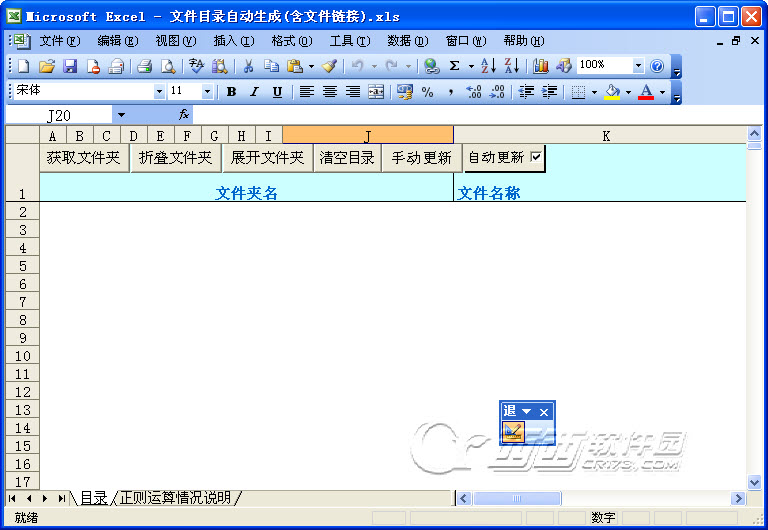This screenshot has height=530, width=768.
Task: Open the Chart Wizard icon
Action: click(541, 66)
